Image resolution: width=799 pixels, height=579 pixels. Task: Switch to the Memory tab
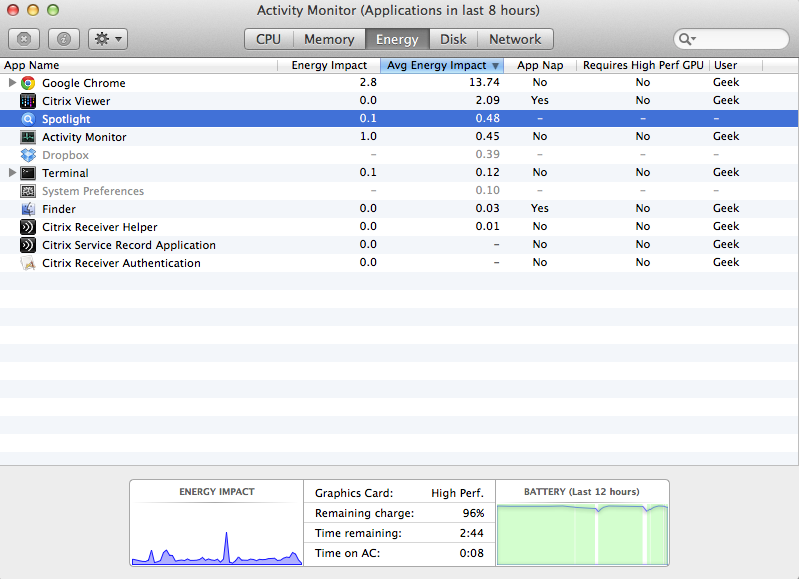click(x=329, y=39)
